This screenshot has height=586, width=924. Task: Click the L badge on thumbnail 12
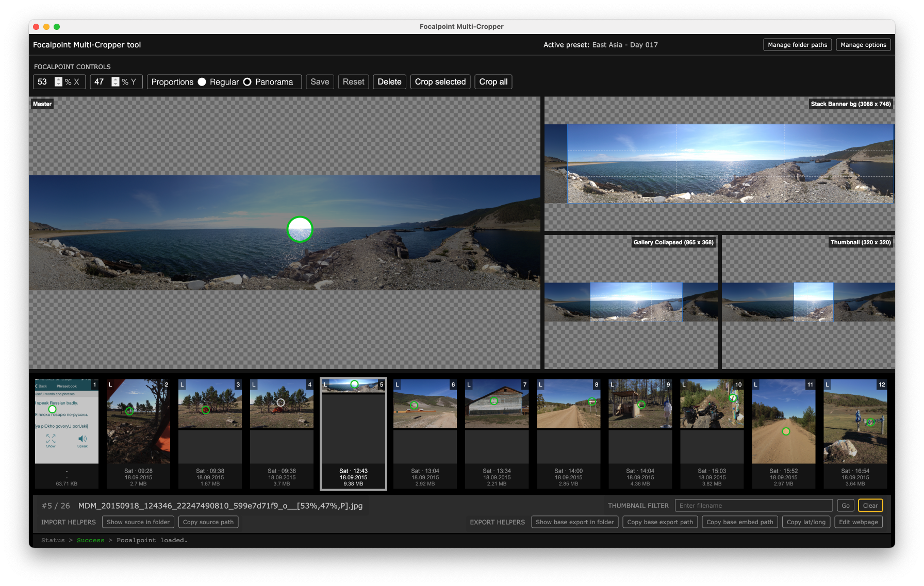(827, 384)
